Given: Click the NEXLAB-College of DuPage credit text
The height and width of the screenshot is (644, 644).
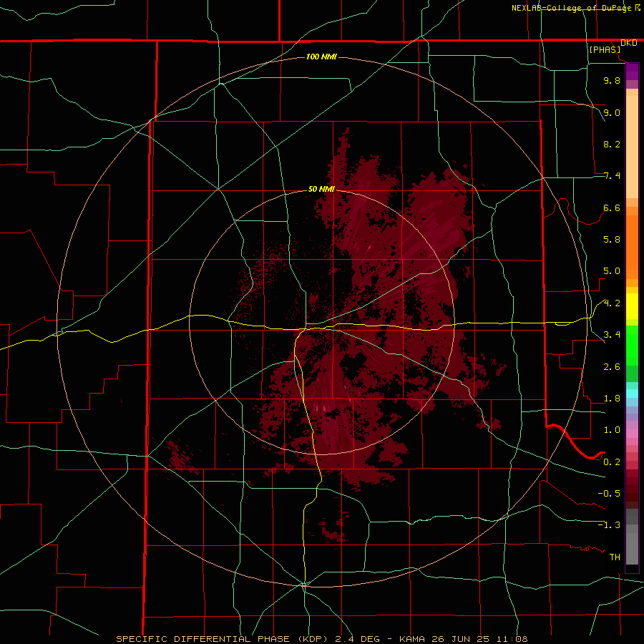Looking at the screenshot, I should [571, 8].
